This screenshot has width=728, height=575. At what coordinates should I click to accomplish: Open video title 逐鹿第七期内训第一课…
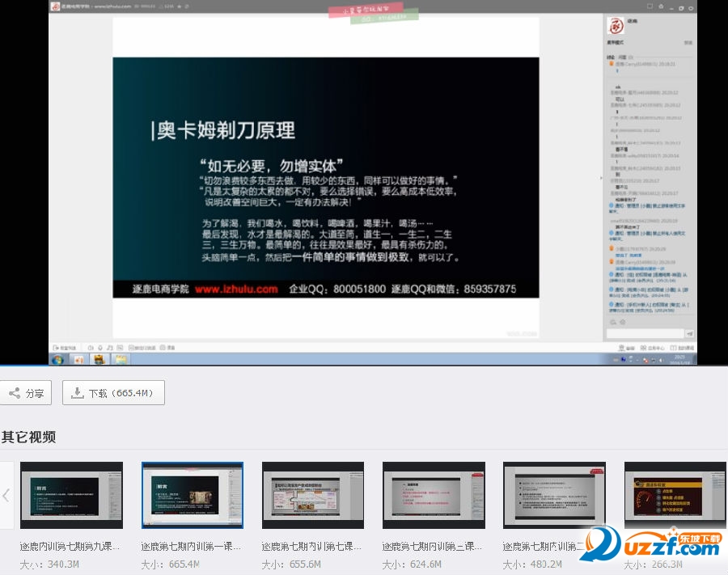pyautogui.click(x=191, y=546)
